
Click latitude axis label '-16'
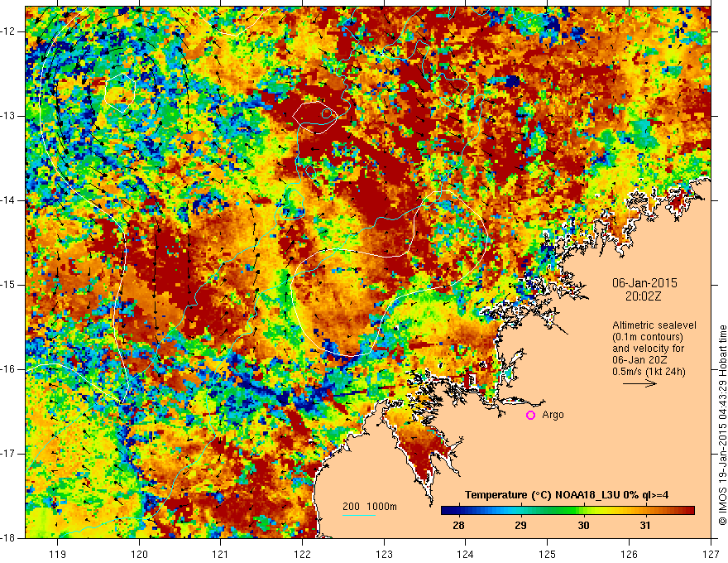[8, 369]
